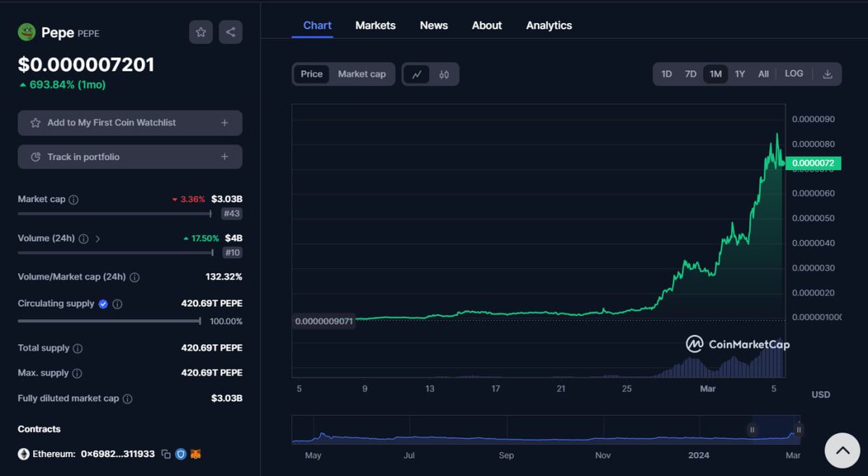Screen dimensions: 868x476
Task: Show info tooltip for Max. supply
Action: pyautogui.click(x=77, y=373)
